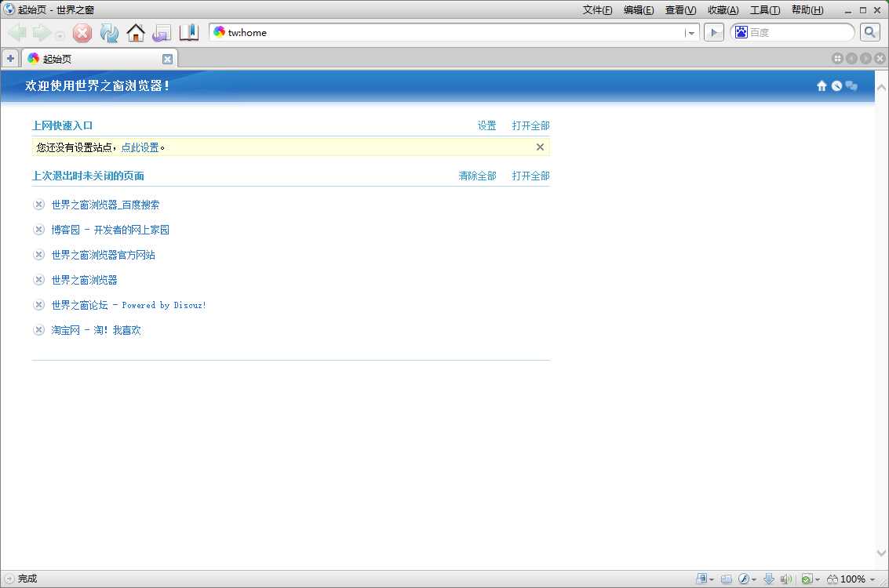Screen dimensions: 889x588
Task: Click the chat bubbles icon in blue banner
Action: click(851, 85)
